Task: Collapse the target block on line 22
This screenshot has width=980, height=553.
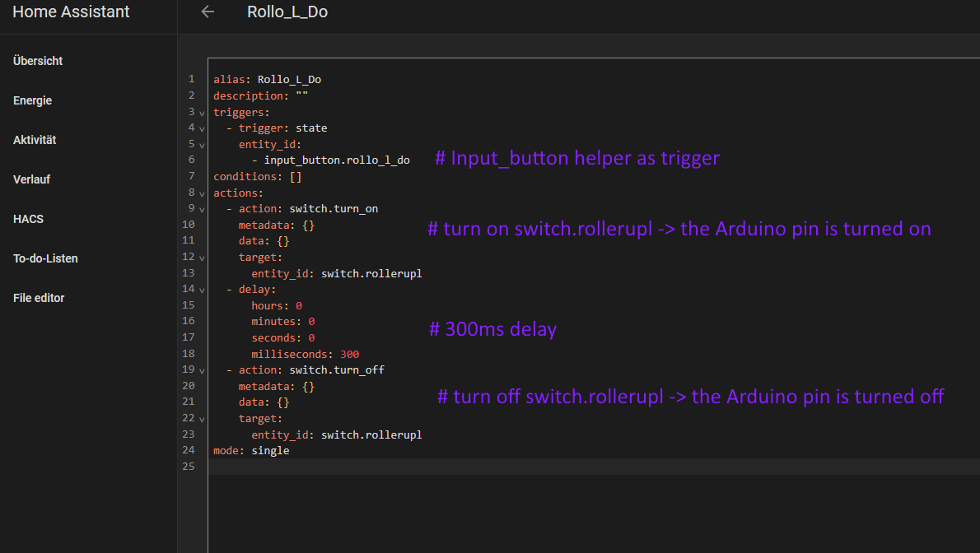Action: pos(202,419)
